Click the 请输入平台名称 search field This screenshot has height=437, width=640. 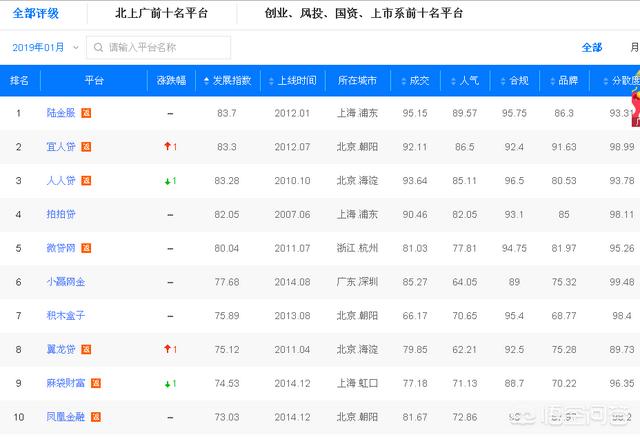click(x=165, y=47)
